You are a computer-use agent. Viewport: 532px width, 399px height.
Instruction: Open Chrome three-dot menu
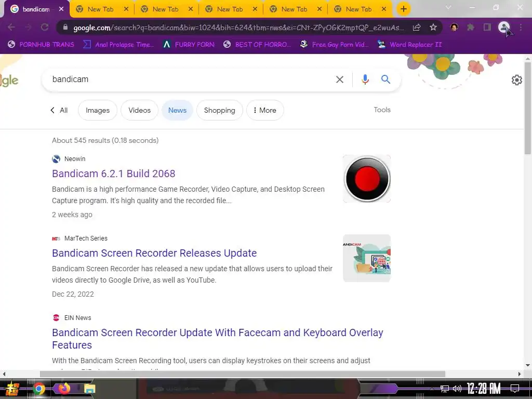(x=521, y=27)
